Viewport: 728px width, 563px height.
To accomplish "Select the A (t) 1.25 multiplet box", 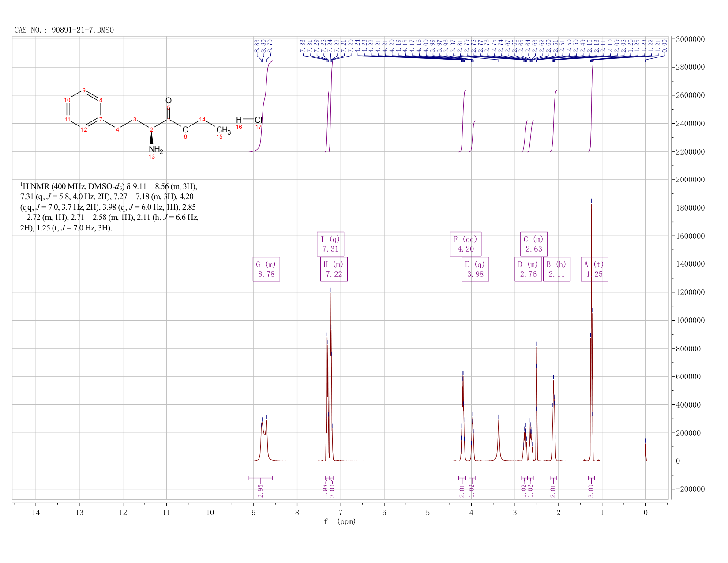I will 594,269.
